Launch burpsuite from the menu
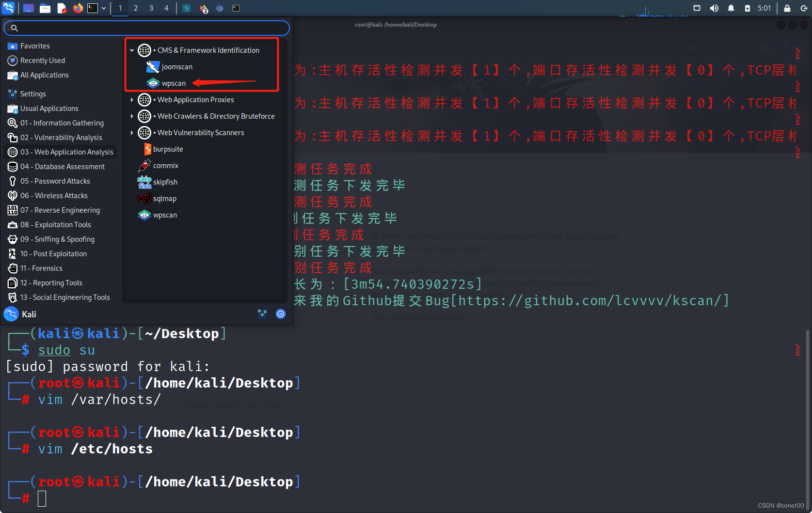812x513 pixels. click(160, 149)
